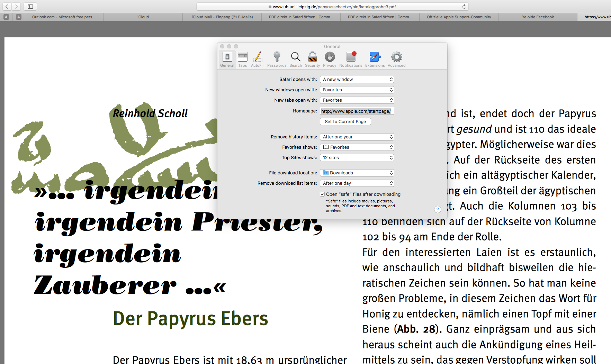Open the "New tabs open with" dropdown

tap(357, 100)
